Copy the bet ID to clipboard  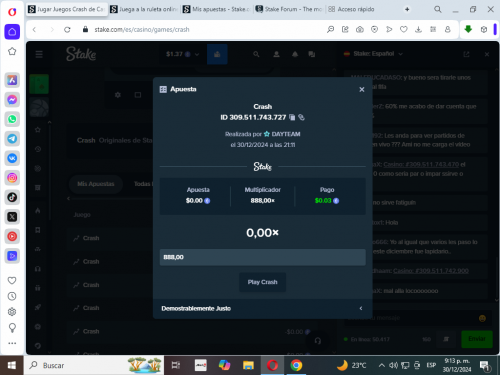292,117
